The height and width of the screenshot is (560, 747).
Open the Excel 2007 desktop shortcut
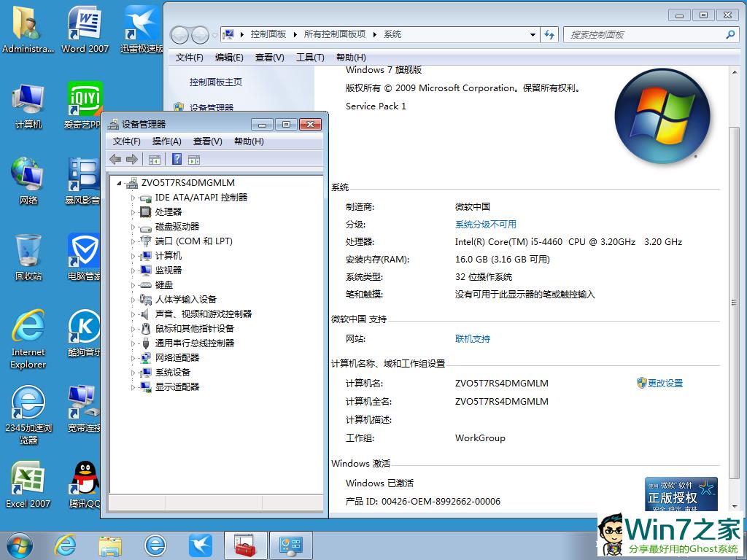click(28, 483)
